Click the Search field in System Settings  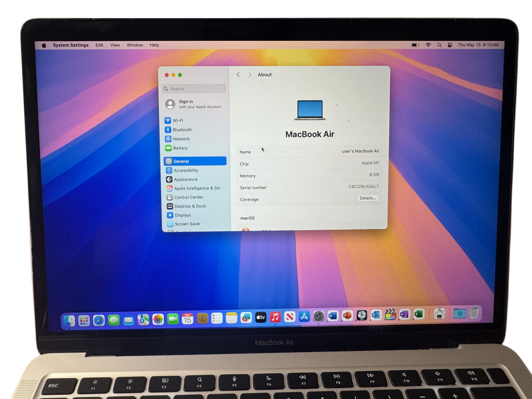click(x=194, y=89)
